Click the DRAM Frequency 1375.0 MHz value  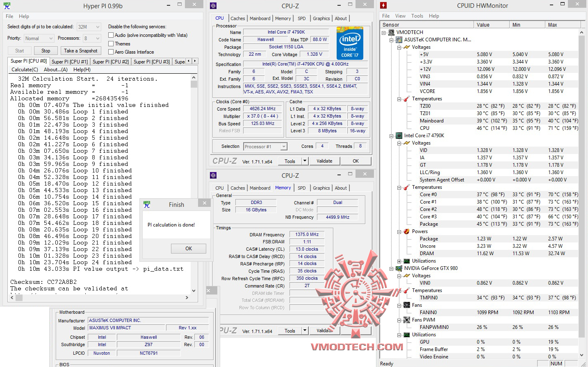coord(307,235)
